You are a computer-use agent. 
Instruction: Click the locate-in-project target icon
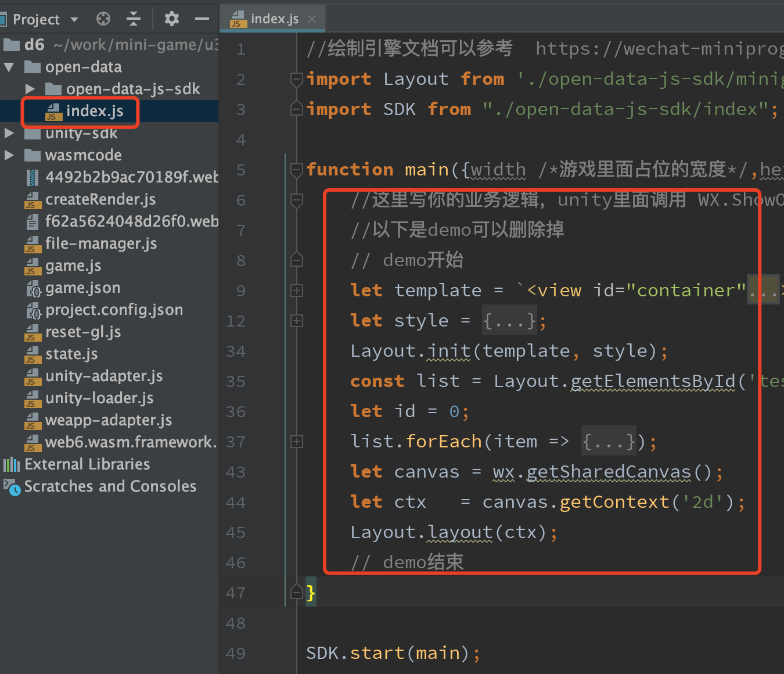(x=103, y=19)
